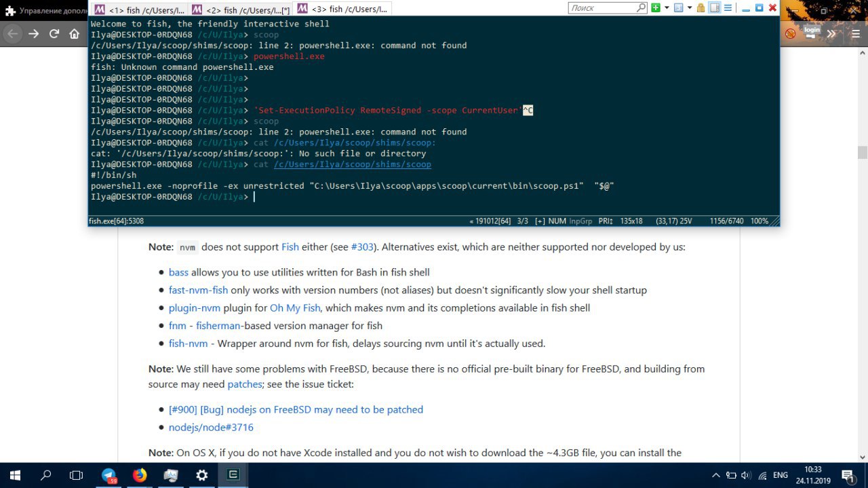Open the fish-nvm link
The width and height of the screenshot is (868, 488).
[189, 343]
